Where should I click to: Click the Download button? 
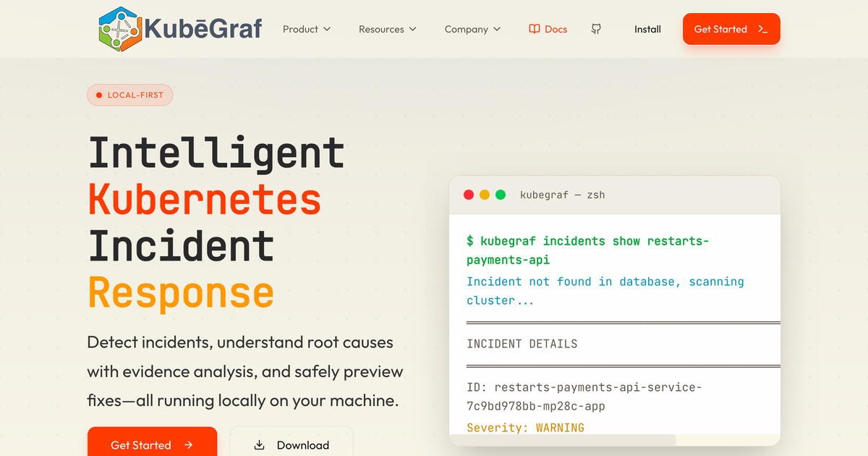[292, 445]
